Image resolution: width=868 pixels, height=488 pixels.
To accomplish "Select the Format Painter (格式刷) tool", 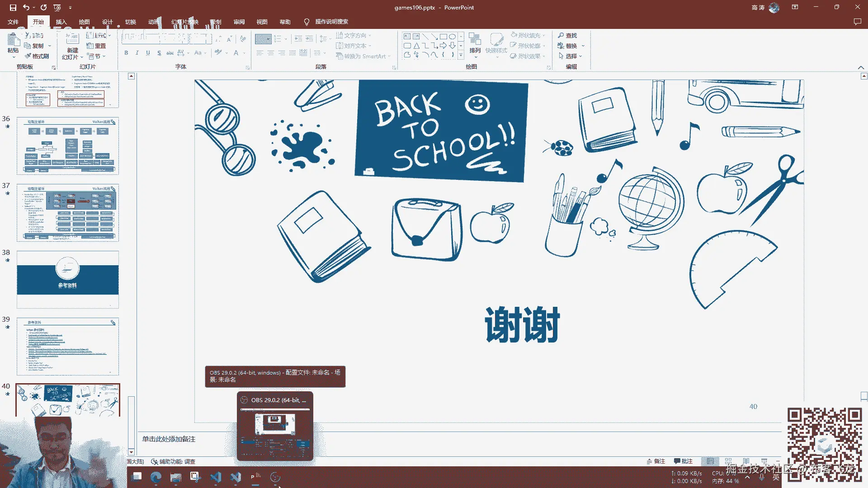I will tap(37, 56).
